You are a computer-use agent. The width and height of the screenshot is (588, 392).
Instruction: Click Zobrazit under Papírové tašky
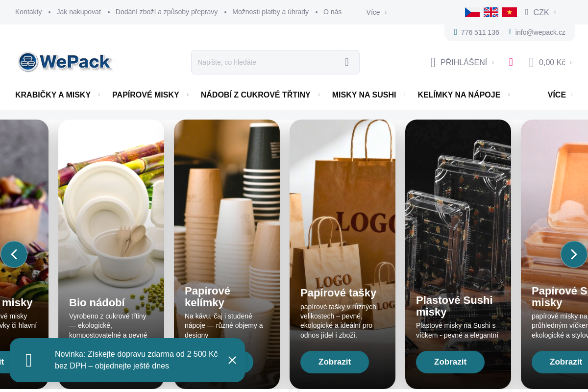click(x=335, y=362)
